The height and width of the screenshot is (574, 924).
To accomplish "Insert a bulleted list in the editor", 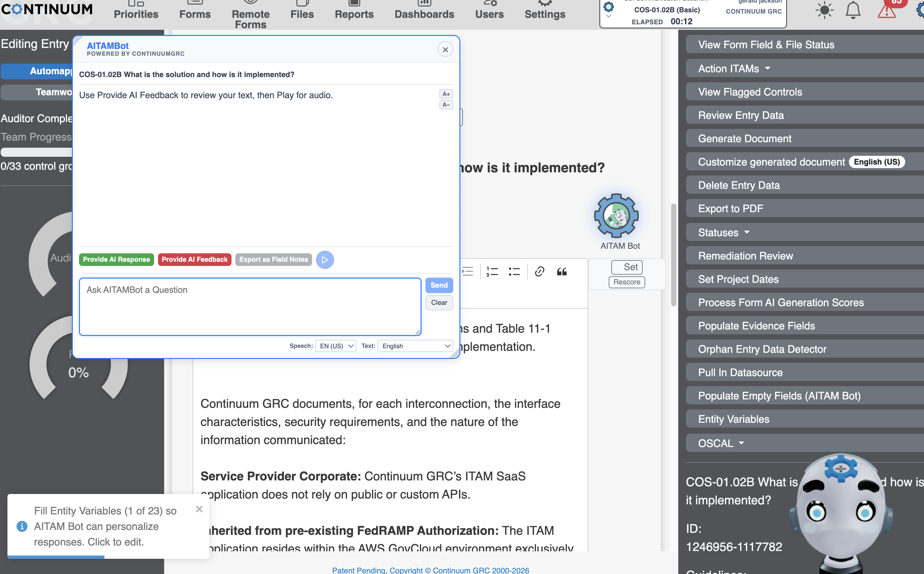I will click(514, 271).
